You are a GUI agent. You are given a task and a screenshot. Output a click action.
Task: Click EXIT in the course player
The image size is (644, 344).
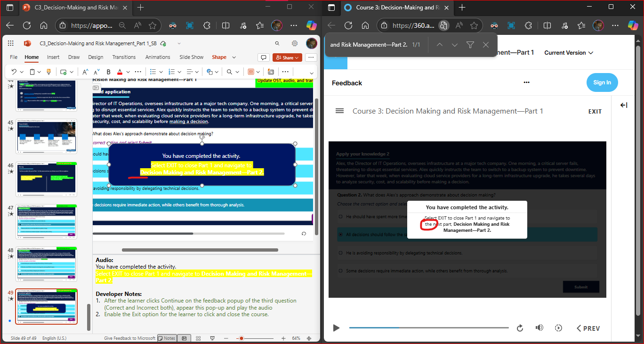click(595, 112)
